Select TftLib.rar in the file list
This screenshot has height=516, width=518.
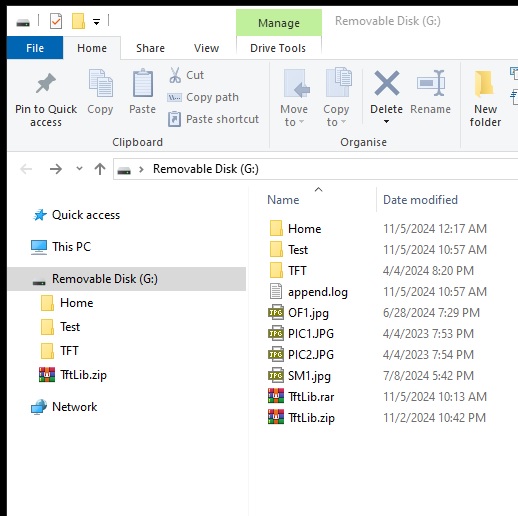click(311, 397)
